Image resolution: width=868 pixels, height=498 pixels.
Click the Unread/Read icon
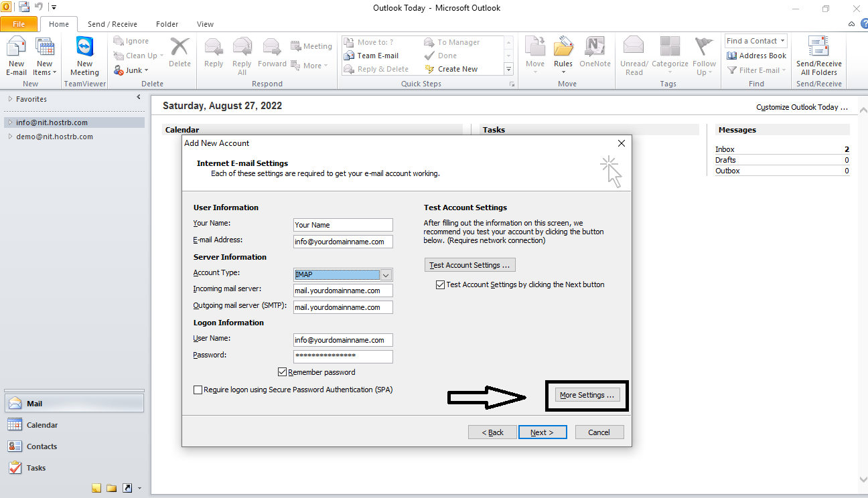[634, 56]
